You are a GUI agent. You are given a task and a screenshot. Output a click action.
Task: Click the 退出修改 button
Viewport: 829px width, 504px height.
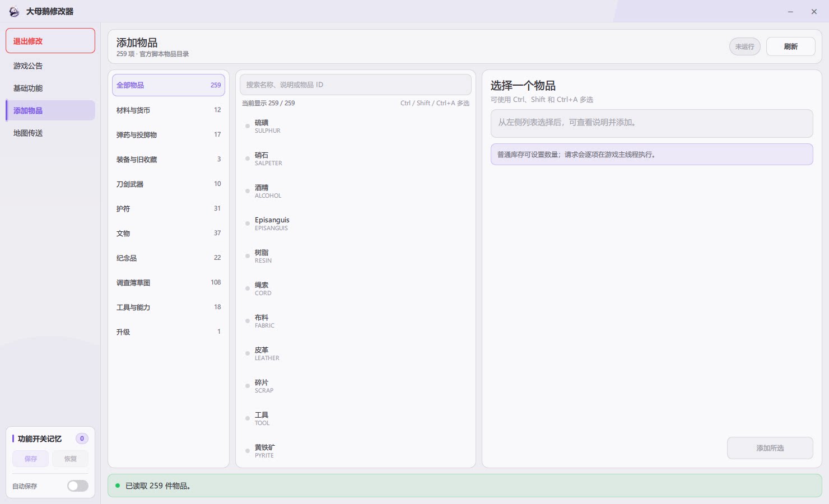[x=50, y=41]
